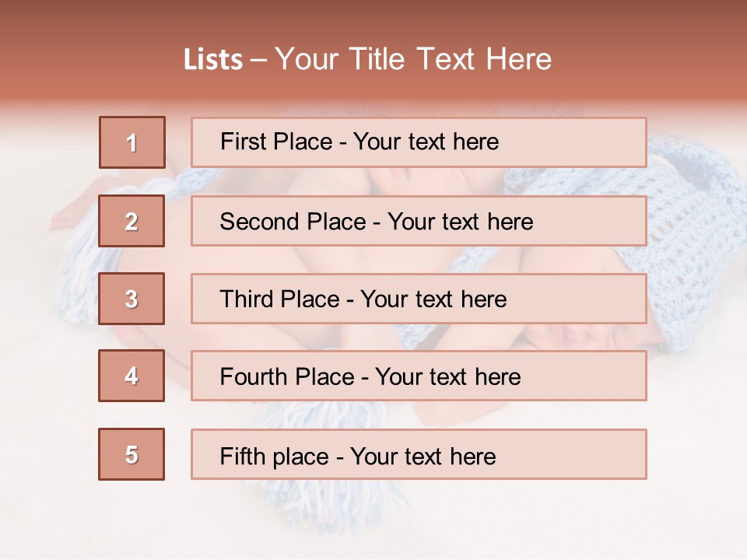Select the 'Second Place' text box
The image size is (747, 560).
coord(419,221)
